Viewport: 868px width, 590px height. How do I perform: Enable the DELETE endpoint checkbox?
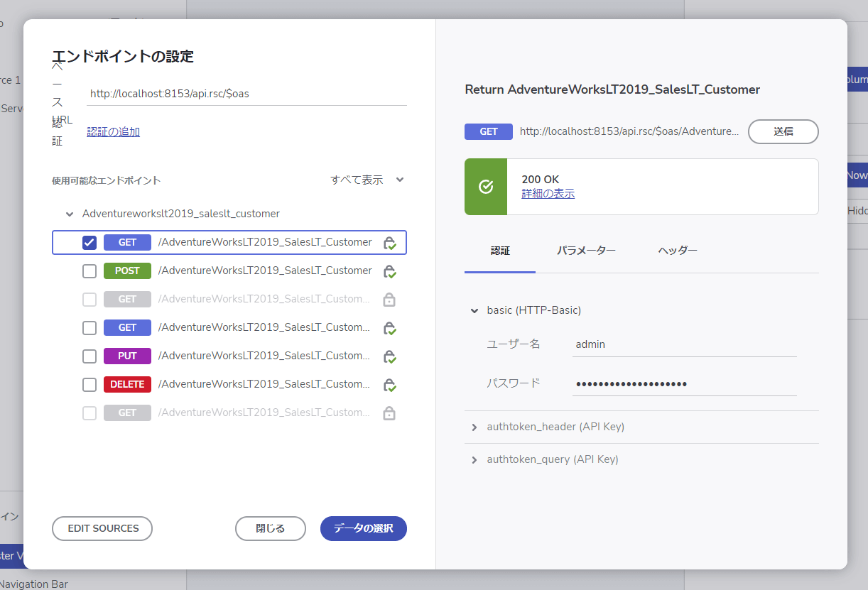click(x=89, y=385)
